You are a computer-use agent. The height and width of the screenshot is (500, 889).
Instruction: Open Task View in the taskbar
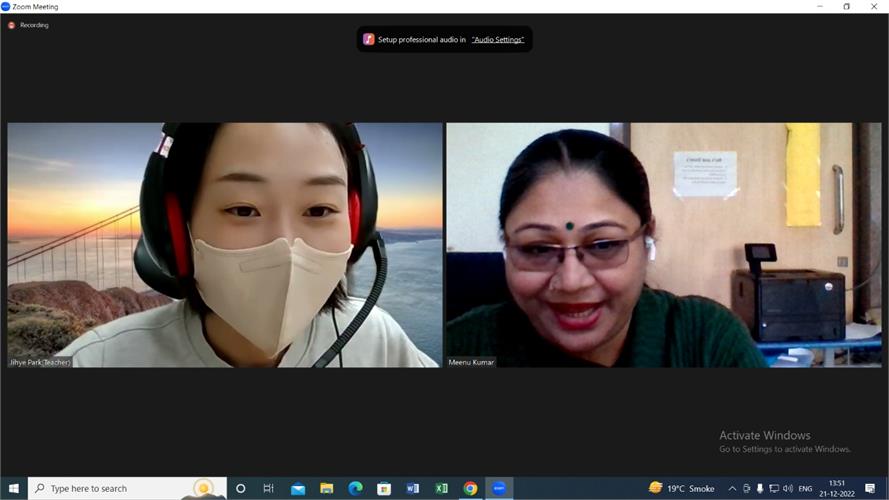(268, 488)
